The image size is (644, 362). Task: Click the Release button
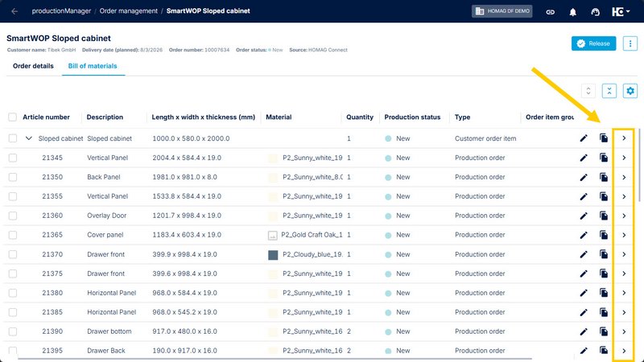tap(593, 43)
